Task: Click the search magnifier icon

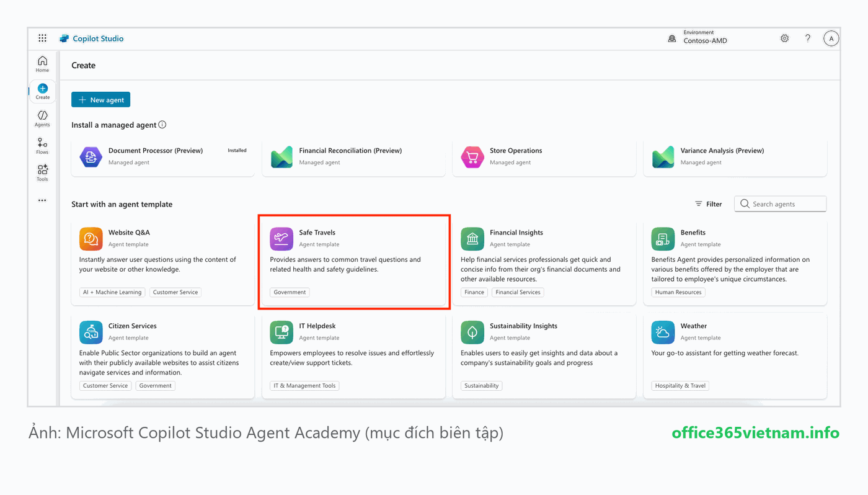Action: tap(745, 204)
